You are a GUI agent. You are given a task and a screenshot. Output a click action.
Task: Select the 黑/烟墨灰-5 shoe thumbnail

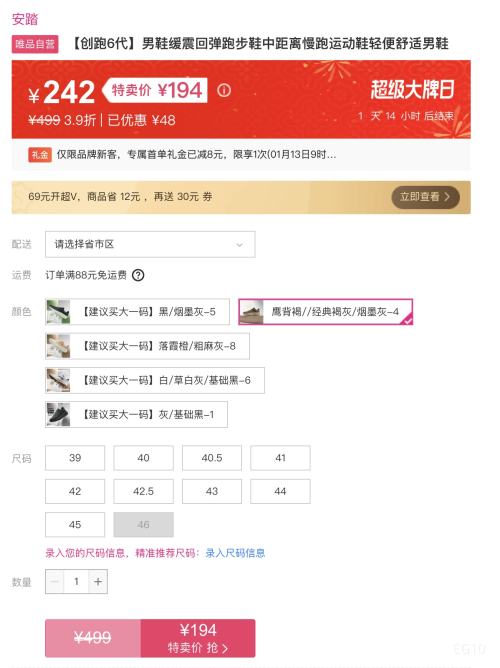58,312
